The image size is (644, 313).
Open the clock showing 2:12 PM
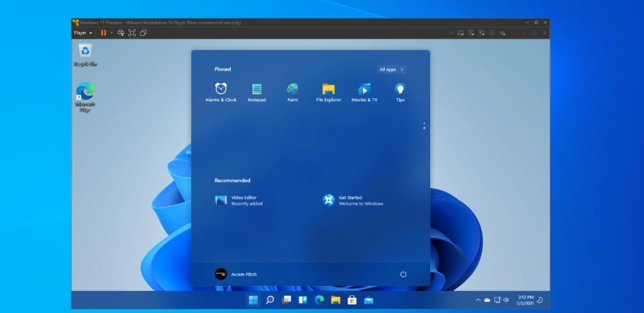525,300
